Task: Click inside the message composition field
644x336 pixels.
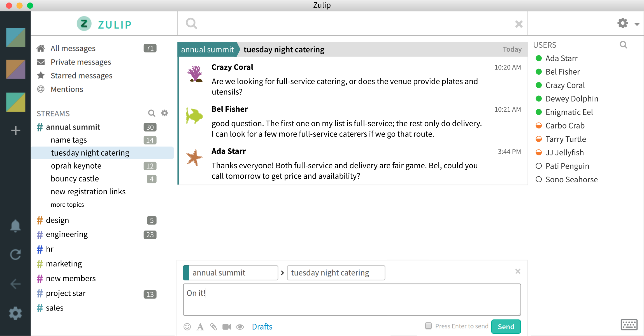Action: point(352,300)
